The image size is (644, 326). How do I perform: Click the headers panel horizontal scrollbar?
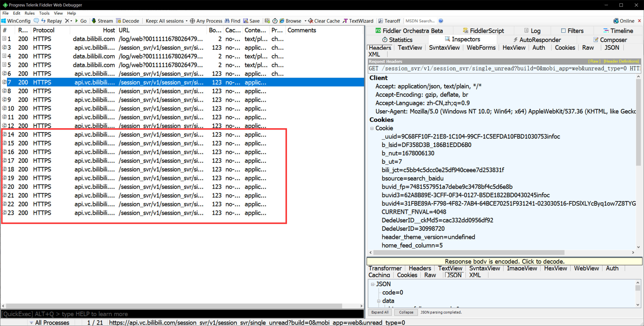point(469,253)
